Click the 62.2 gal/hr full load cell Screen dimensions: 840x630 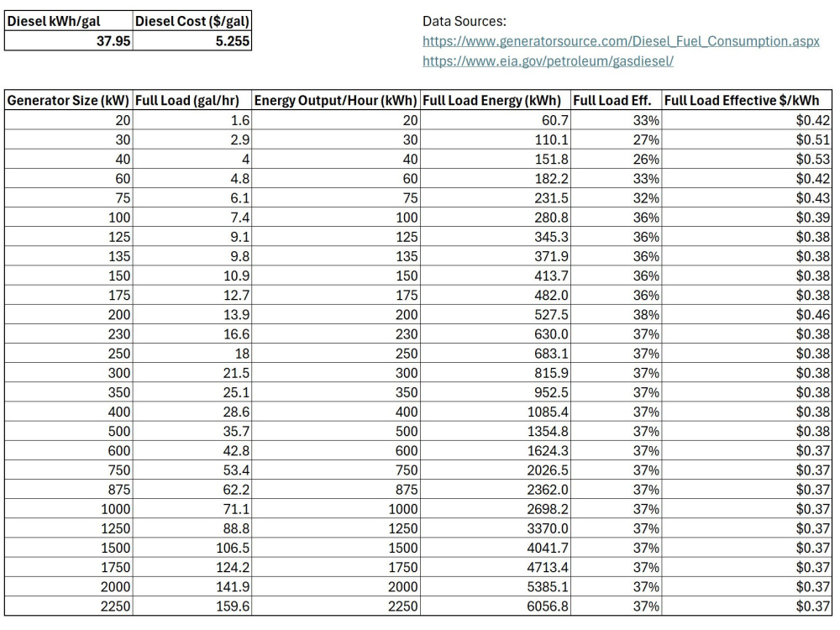click(x=192, y=489)
